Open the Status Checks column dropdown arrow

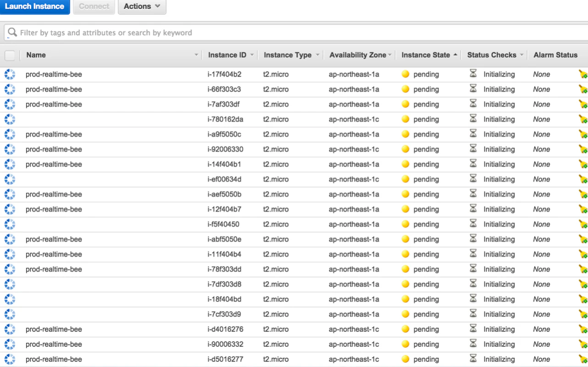click(x=521, y=55)
